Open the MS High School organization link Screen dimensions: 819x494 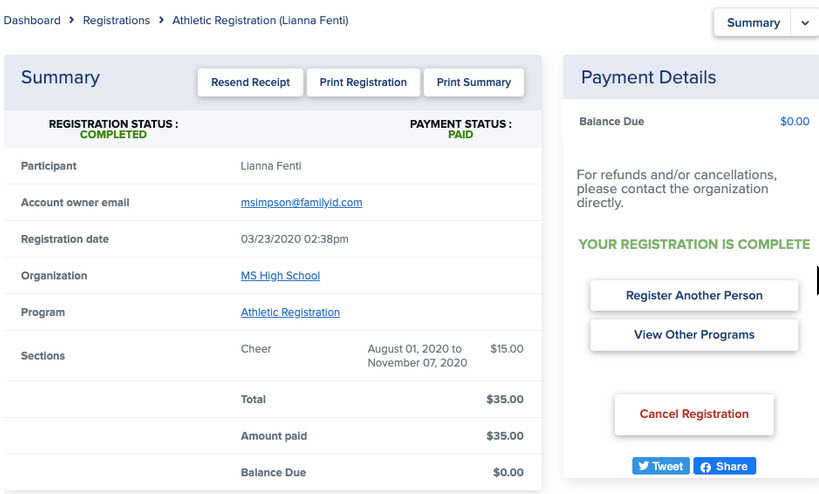(280, 276)
